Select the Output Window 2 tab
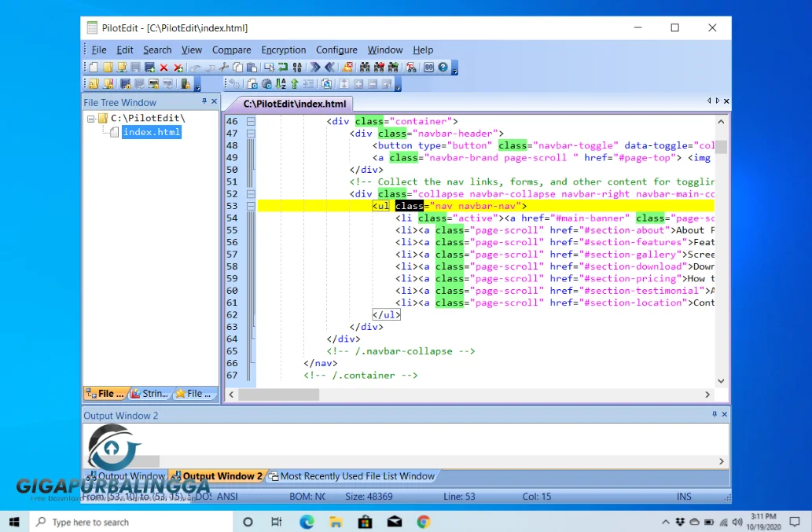The width and height of the screenshot is (812, 532). pos(218,476)
